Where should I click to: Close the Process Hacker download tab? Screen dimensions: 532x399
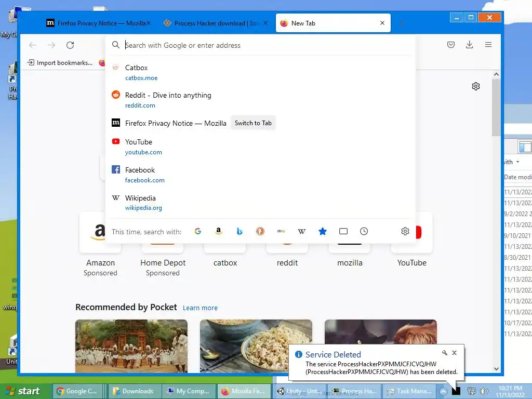pos(265,23)
